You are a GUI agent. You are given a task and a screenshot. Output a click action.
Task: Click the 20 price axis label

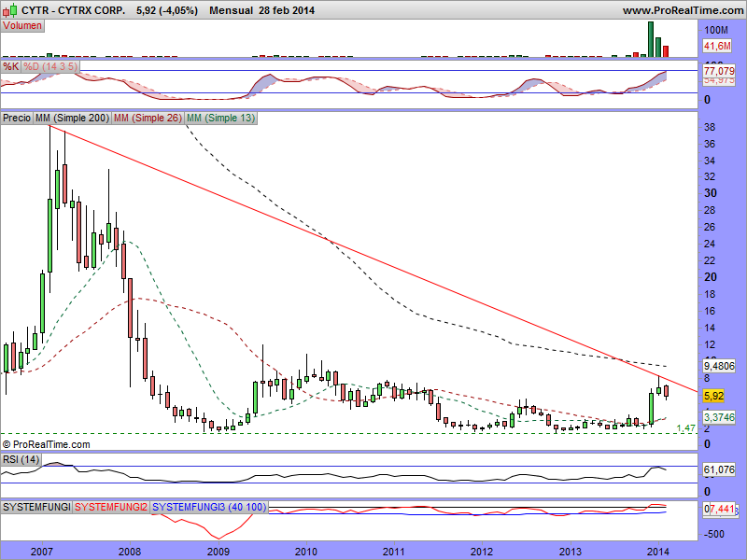coord(711,276)
